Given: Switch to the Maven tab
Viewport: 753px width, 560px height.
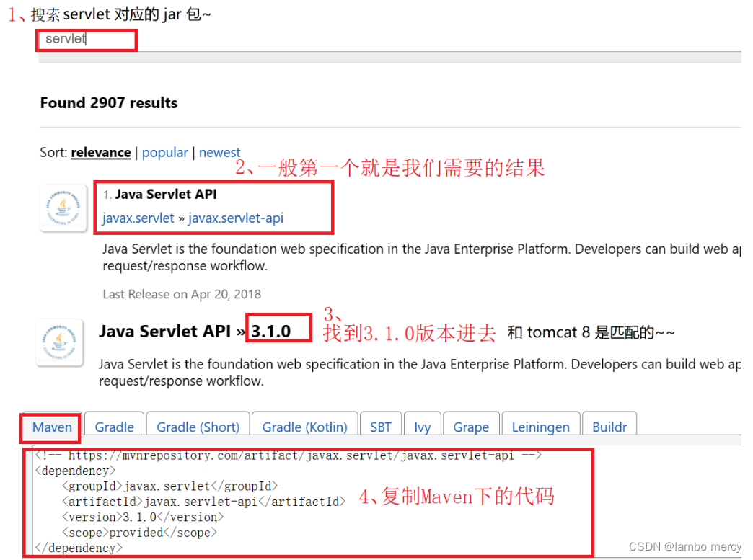Looking at the screenshot, I should click(49, 427).
